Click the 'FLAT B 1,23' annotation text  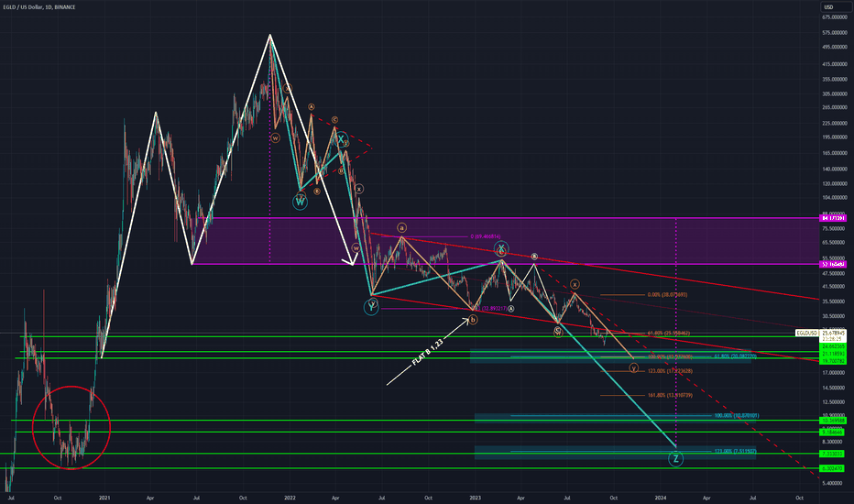[427, 352]
